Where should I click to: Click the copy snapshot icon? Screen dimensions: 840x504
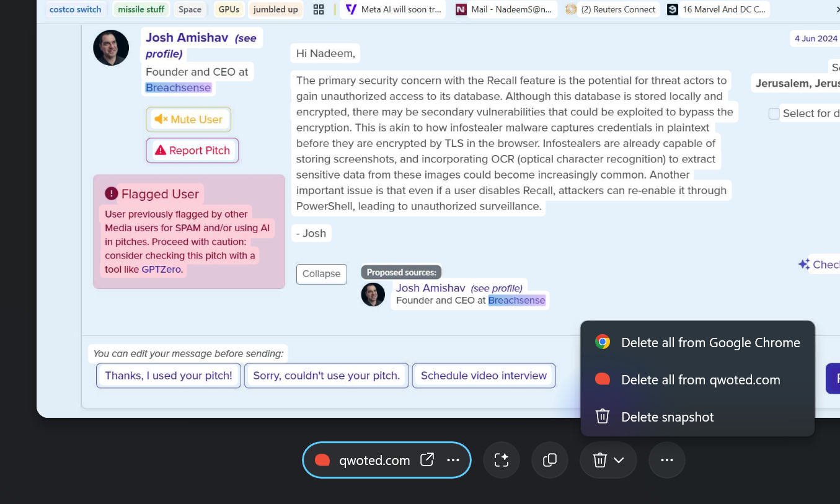tap(550, 460)
